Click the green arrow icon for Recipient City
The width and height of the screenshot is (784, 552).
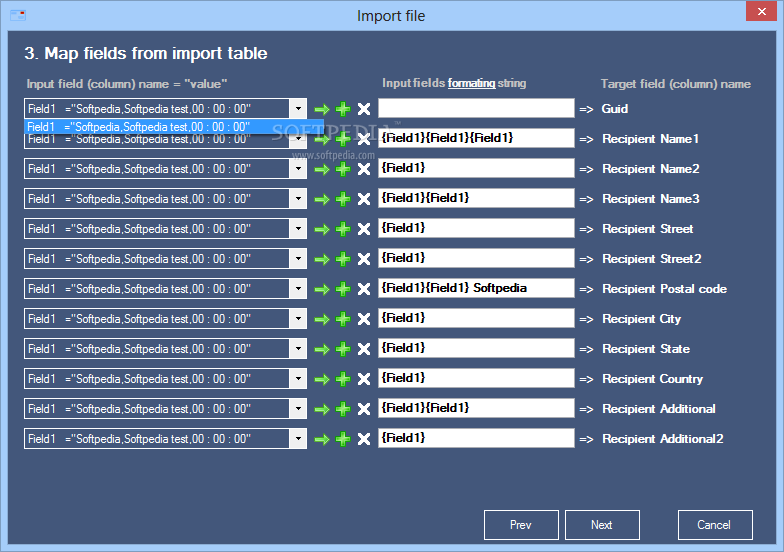click(x=322, y=319)
